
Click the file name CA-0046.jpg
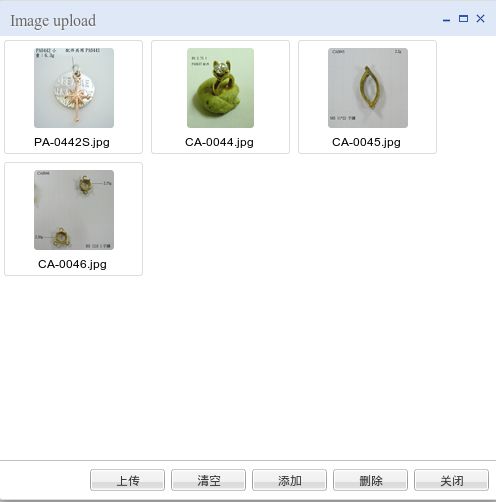coord(72,264)
